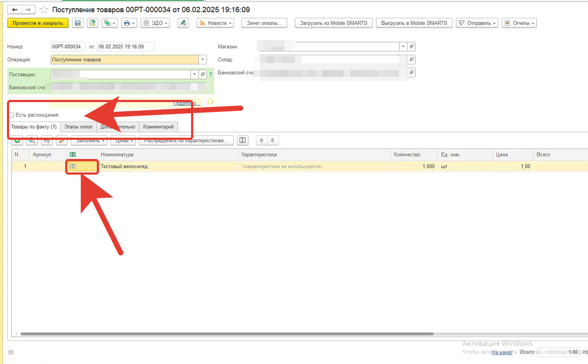Click the floppy disk save icon

coord(78,23)
